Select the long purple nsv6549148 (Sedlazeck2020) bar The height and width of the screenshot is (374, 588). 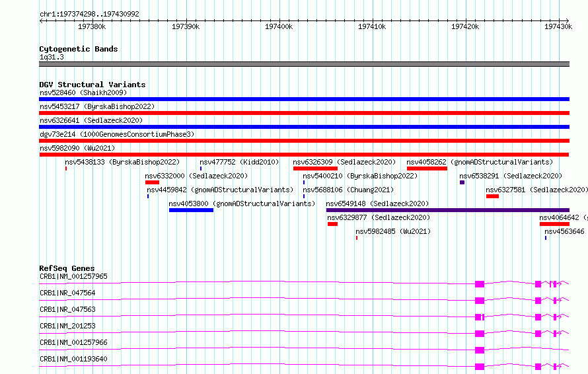[448, 210]
